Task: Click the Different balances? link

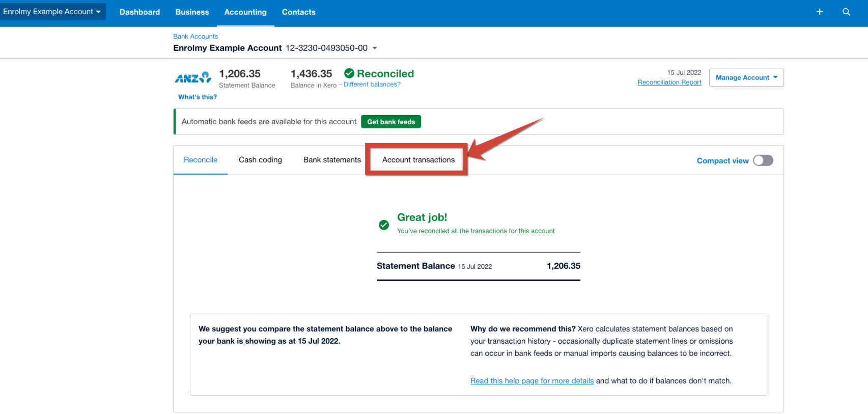Action: [372, 85]
